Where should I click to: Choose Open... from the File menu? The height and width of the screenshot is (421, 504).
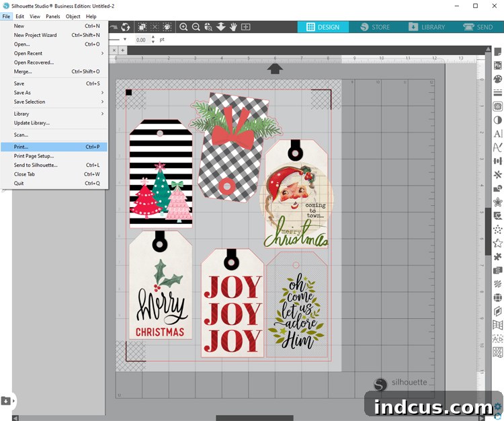pyautogui.click(x=54, y=44)
